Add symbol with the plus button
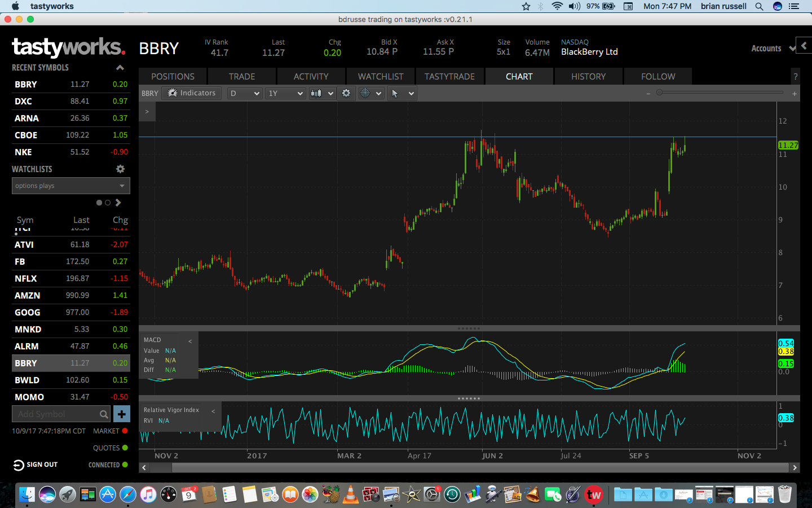812x508 pixels. [122, 414]
